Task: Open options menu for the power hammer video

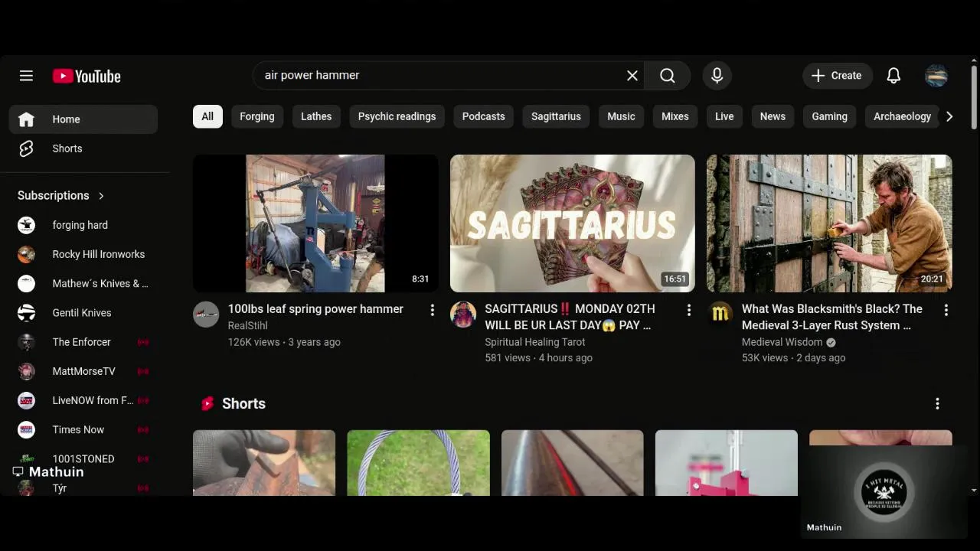Action: (x=432, y=310)
